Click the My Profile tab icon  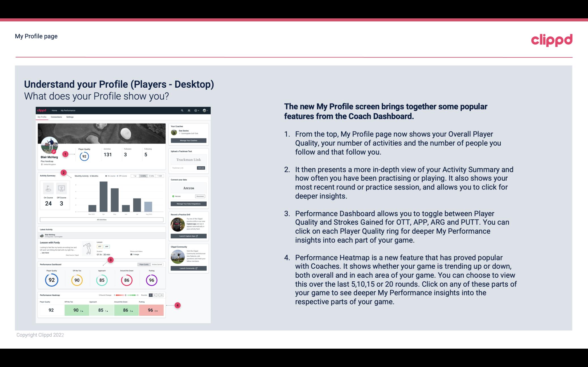pos(42,117)
